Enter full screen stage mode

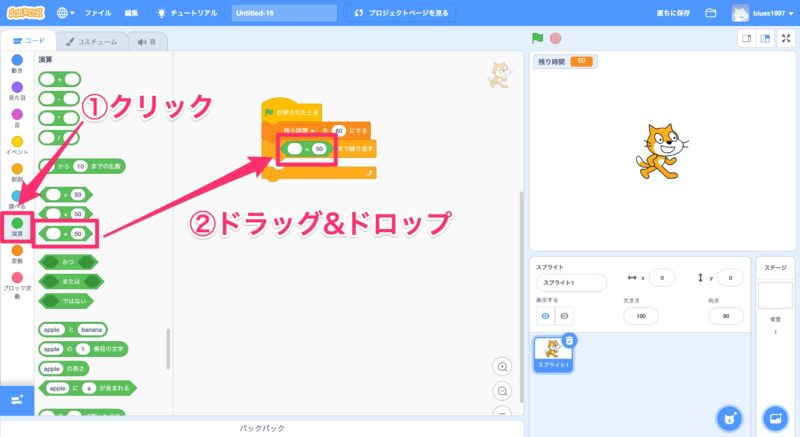click(x=785, y=38)
